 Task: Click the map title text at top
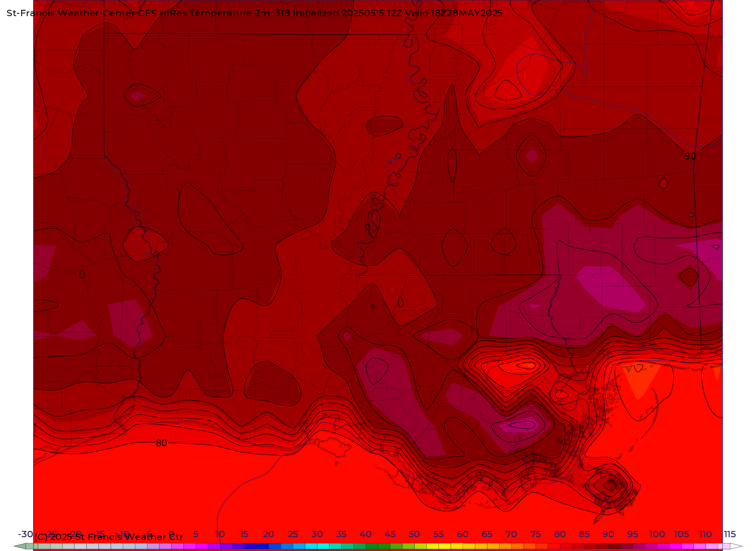(x=254, y=13)
